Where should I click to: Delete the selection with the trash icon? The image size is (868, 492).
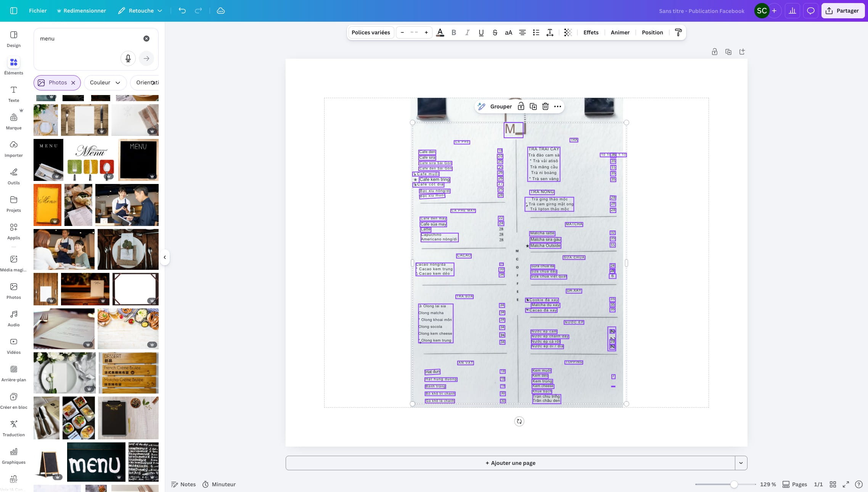pyautogui.click(x=545, y=106)
